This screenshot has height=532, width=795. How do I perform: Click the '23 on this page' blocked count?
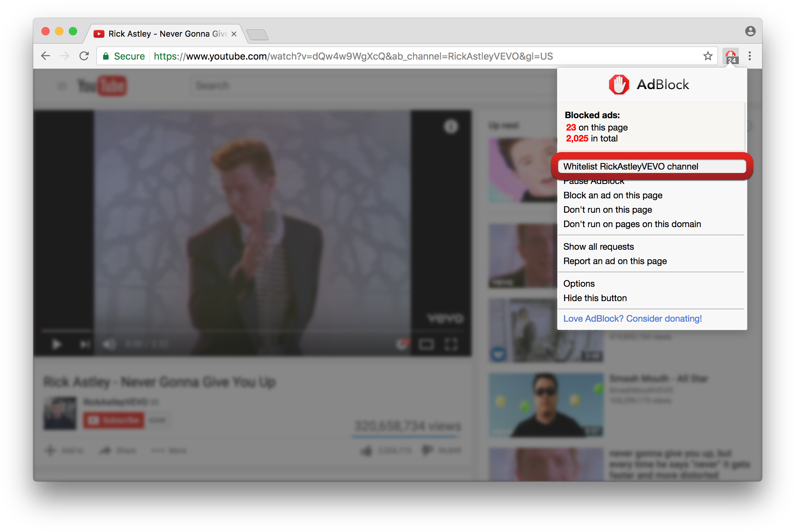pos(597,127)
